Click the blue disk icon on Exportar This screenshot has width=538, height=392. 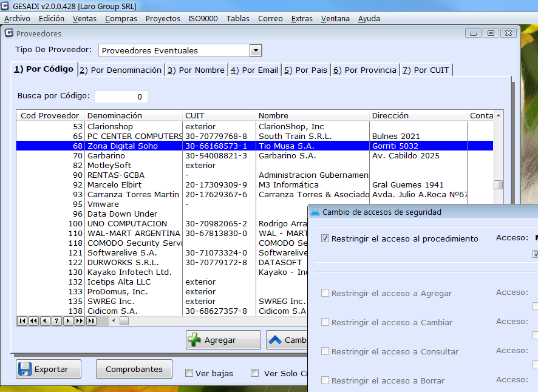(26, 369)
